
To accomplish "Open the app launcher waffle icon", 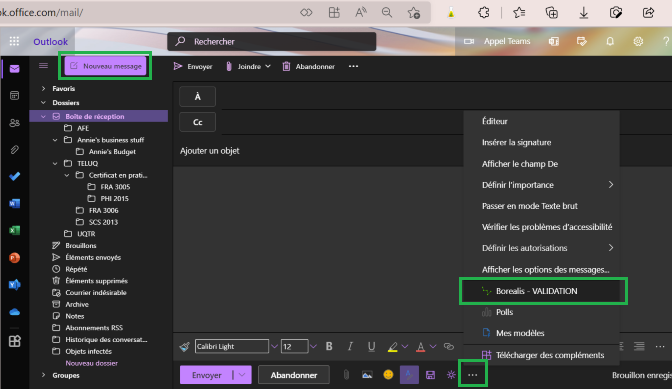I will pyautogui.click(x=15, y=41).
